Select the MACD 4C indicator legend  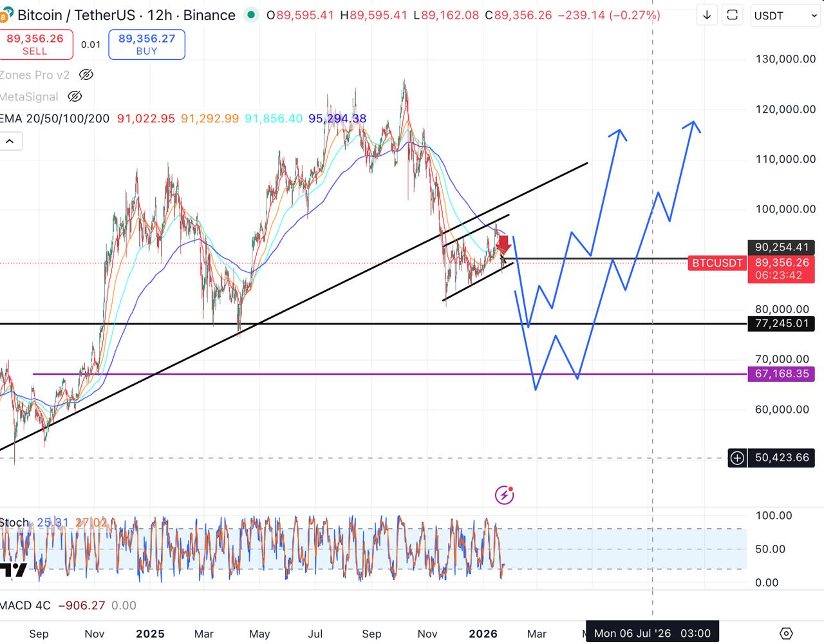point(26,605)
